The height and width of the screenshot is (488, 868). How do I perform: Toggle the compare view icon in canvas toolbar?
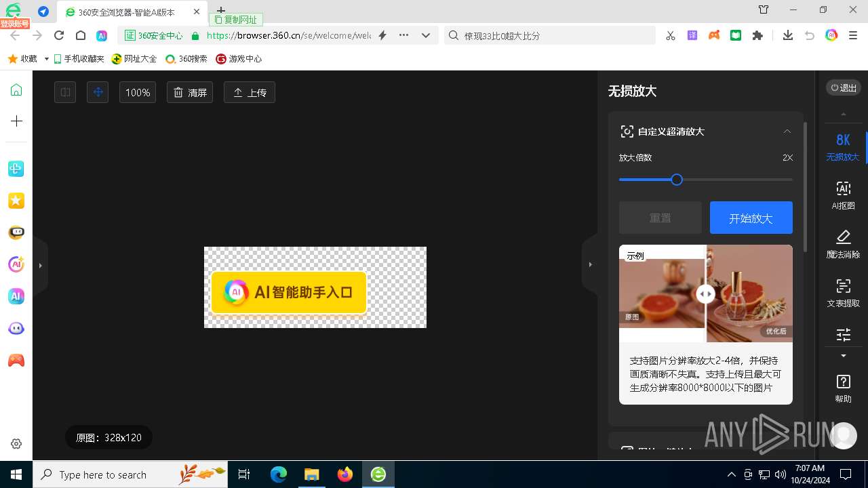65,92
